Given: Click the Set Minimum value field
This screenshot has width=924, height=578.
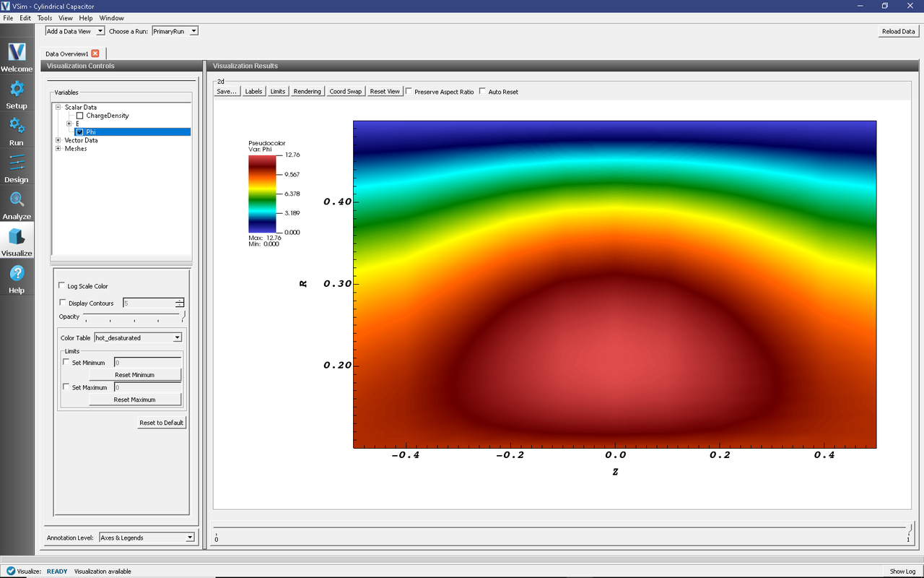Looking at the screenshot, I should [147, 363].
